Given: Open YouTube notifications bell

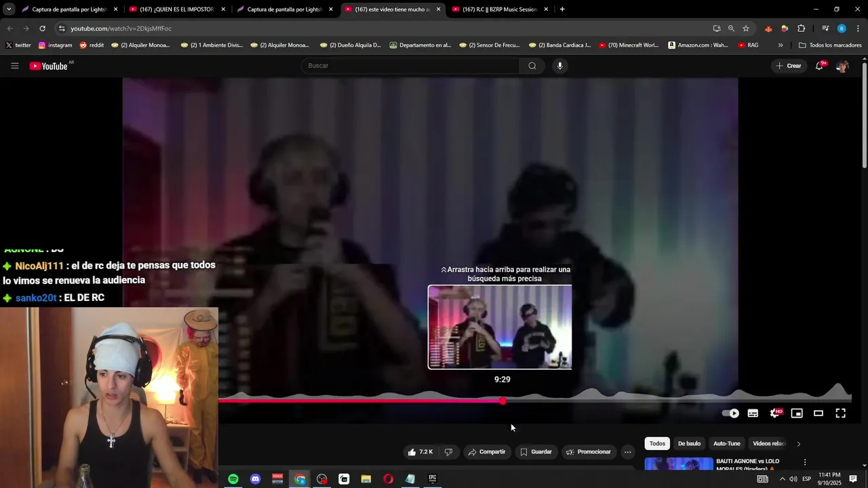Looking at the screenshot, I should click(819, 66).
